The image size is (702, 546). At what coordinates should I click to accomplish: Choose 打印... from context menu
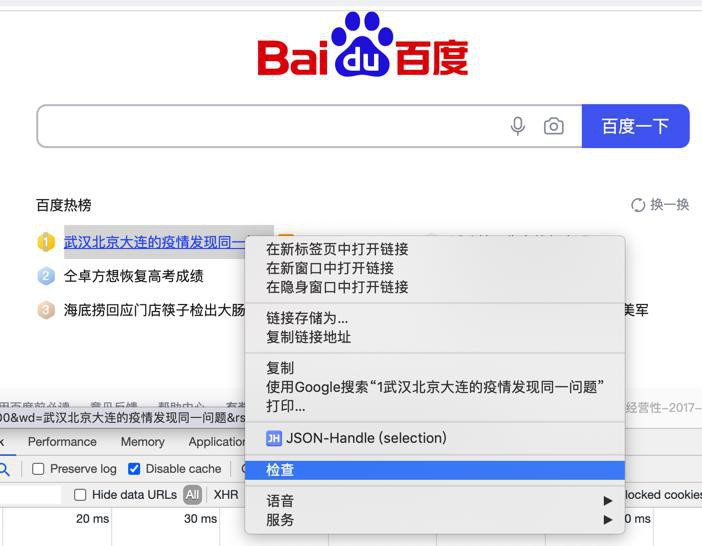pos(435,406)
